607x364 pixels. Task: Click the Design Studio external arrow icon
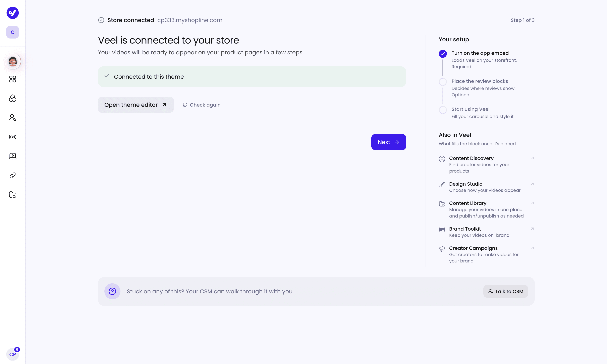[x=532, y=184]
